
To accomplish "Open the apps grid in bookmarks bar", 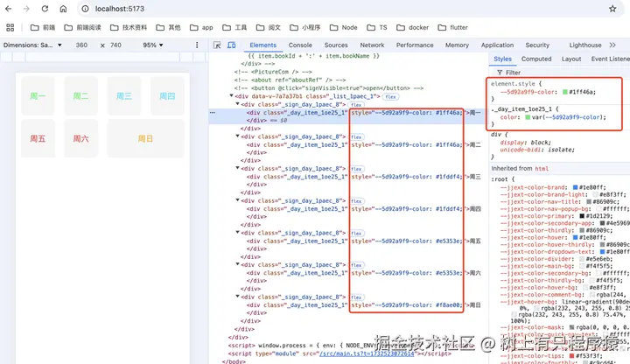I will coord(10,27).
